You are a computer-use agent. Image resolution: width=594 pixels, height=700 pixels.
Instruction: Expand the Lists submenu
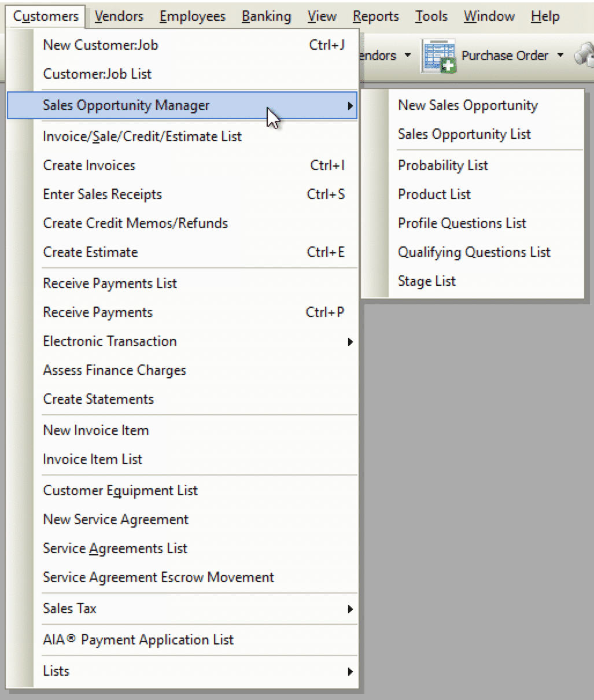coord(56,671)
